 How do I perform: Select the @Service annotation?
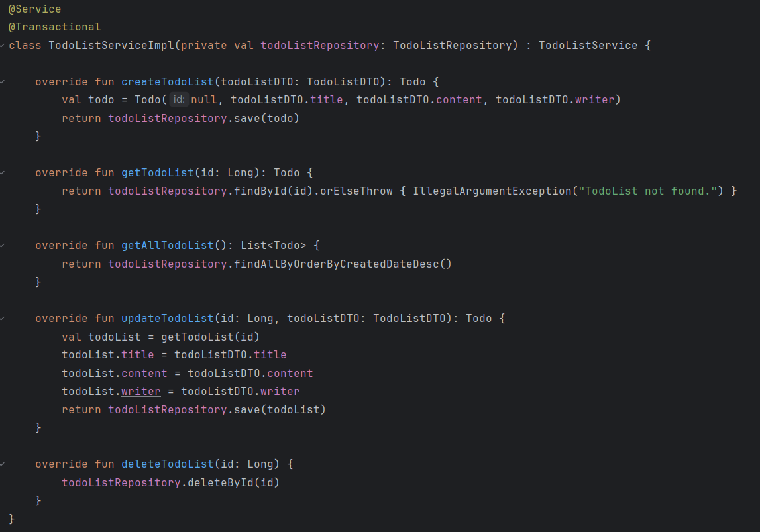point(34,9)
